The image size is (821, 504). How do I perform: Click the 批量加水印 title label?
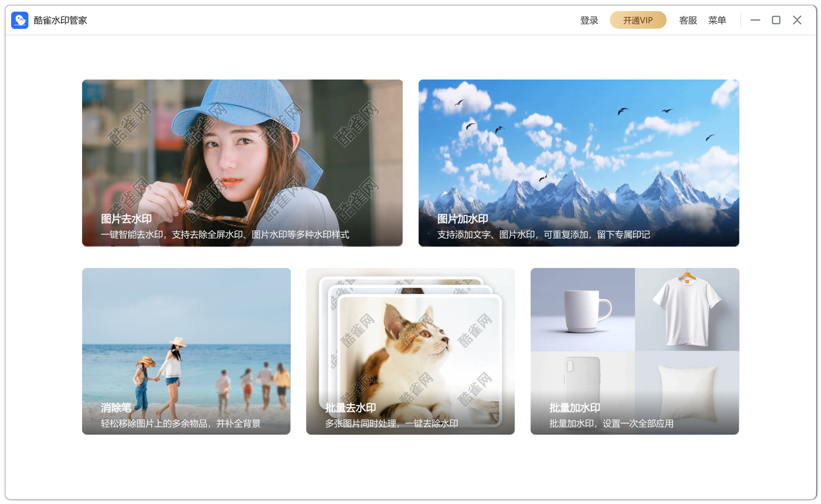click(x=575, y=408)
